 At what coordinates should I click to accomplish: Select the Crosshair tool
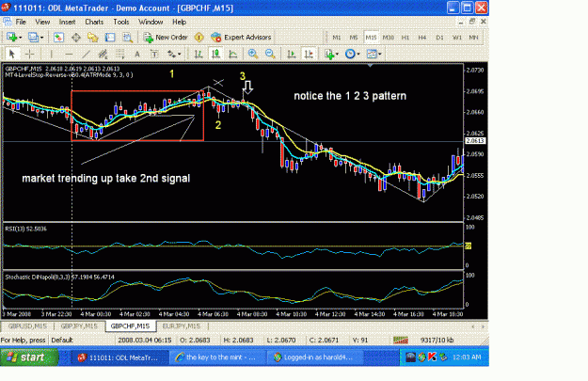tap(29, 54)
